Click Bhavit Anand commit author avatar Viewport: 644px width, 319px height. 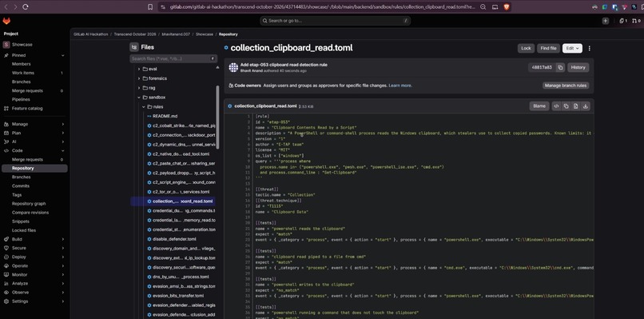click(233, 67)
